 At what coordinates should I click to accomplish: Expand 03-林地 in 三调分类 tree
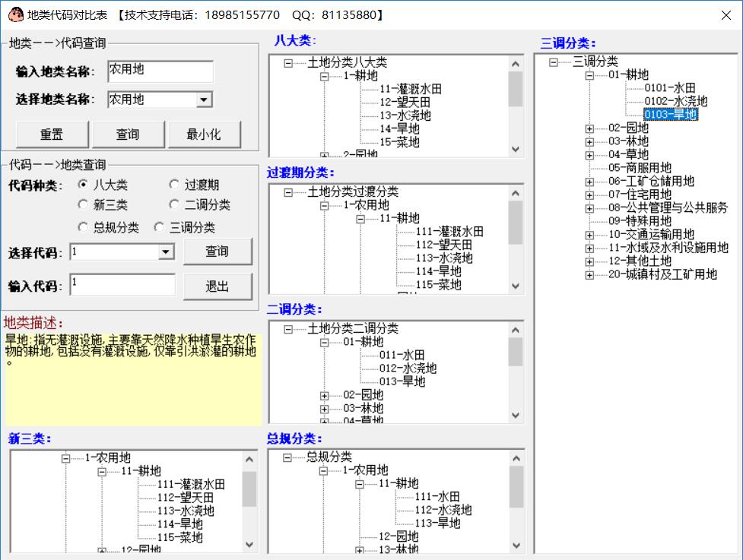pyautogui.click(x=589, y=141)
